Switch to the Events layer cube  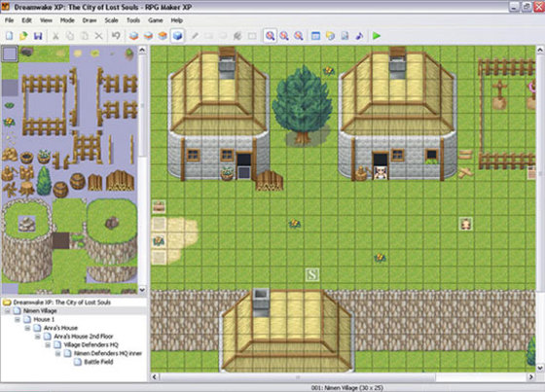(177, 35)
